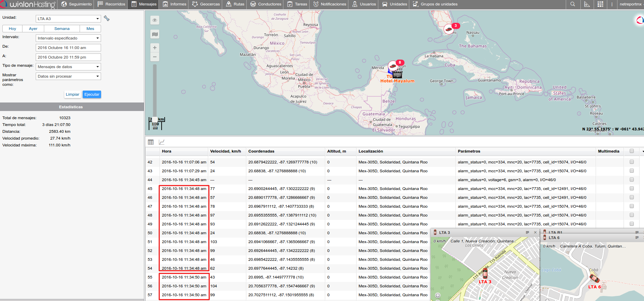644x301 pixels.
Task: Click the Limpiar button
Action: [x=72, y=94]
